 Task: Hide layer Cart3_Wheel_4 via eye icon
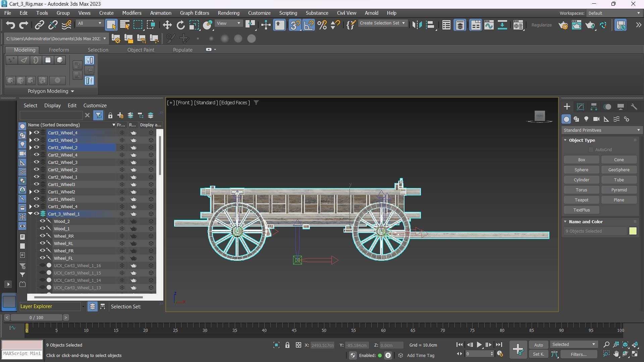tap(37, 133)
